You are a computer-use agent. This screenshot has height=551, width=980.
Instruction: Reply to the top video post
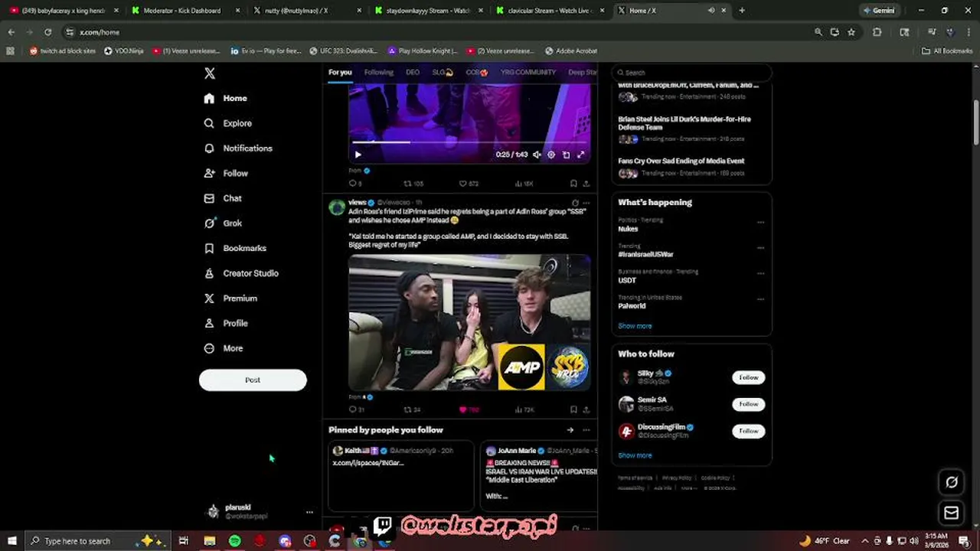(x=355, y=184)
